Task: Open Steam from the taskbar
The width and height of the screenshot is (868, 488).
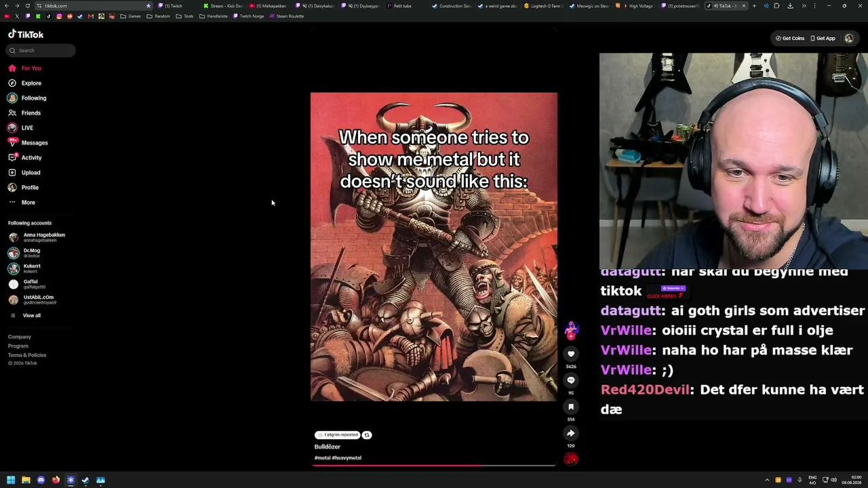Action: tap(85, 480)
